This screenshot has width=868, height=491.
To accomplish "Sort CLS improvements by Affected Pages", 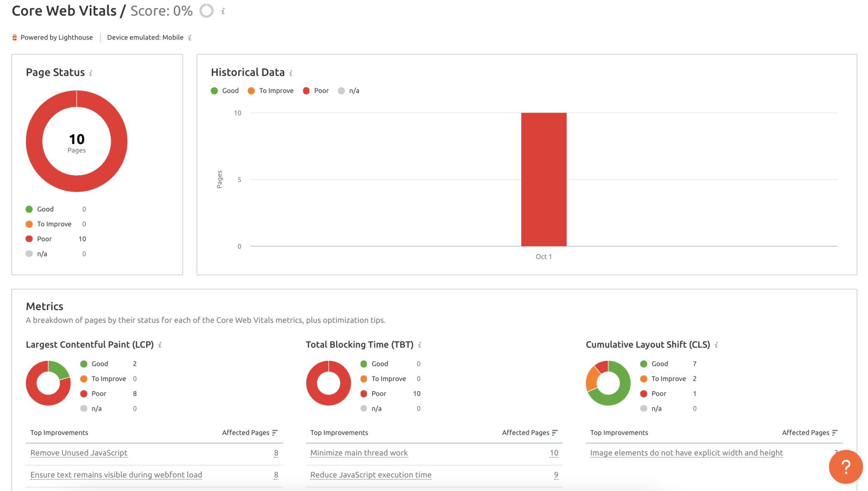I will click(x=835, y=433).
